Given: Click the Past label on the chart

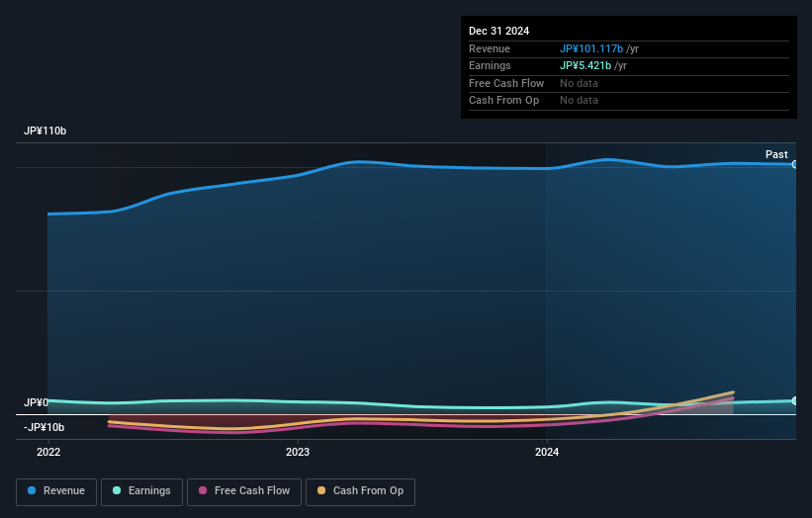Looking at the screenshot, I should click(x=776, y=155).
